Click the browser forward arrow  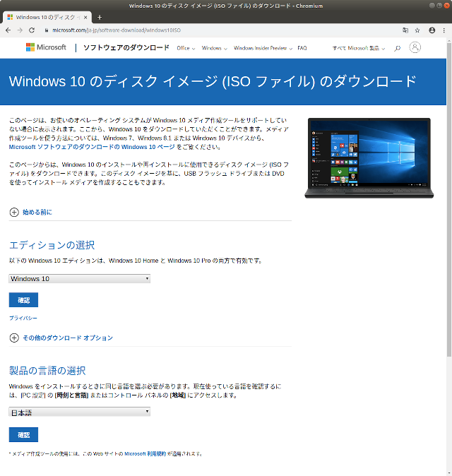pos(20,30)
